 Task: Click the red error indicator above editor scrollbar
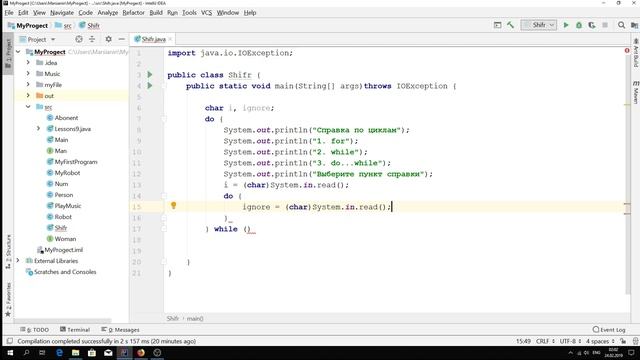pyautogui.click(x=627, y=51)
